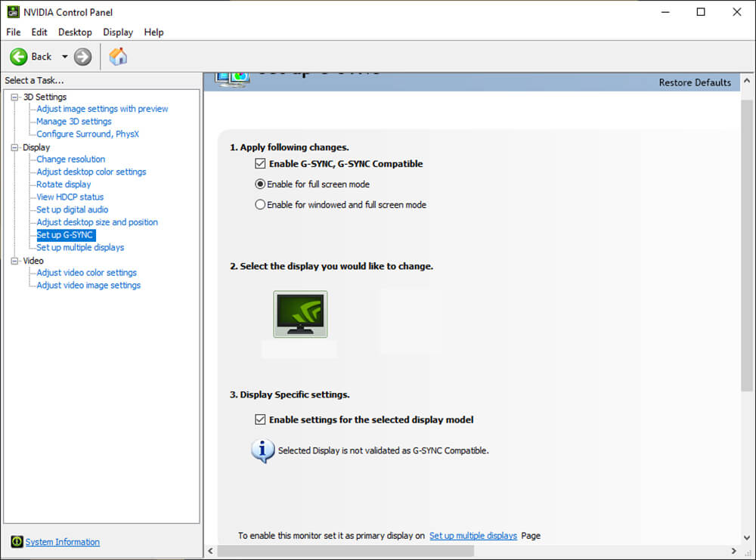Click the System Information NVIDIA icon
This screenshot has height=560, width=756.
(17, 542)
